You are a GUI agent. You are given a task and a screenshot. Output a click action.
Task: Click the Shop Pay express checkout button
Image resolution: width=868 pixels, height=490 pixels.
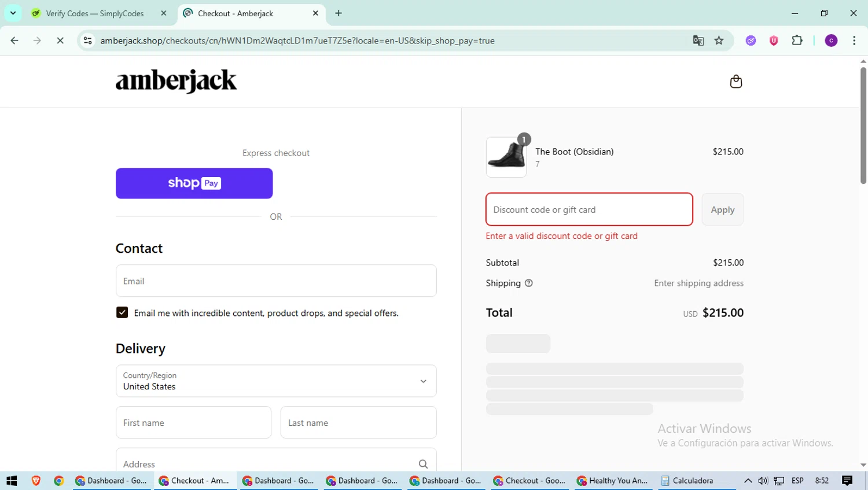pos(194,183)
